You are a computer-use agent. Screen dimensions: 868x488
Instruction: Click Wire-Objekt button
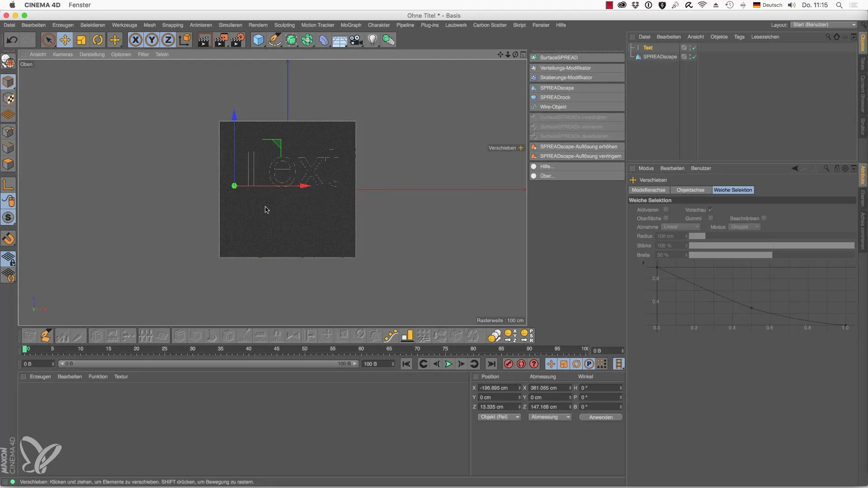click(577, 107)
